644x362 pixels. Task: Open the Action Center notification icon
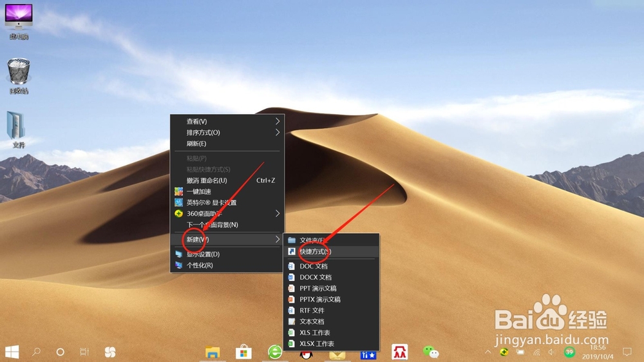pyautogui.click(x=627, y=352)
